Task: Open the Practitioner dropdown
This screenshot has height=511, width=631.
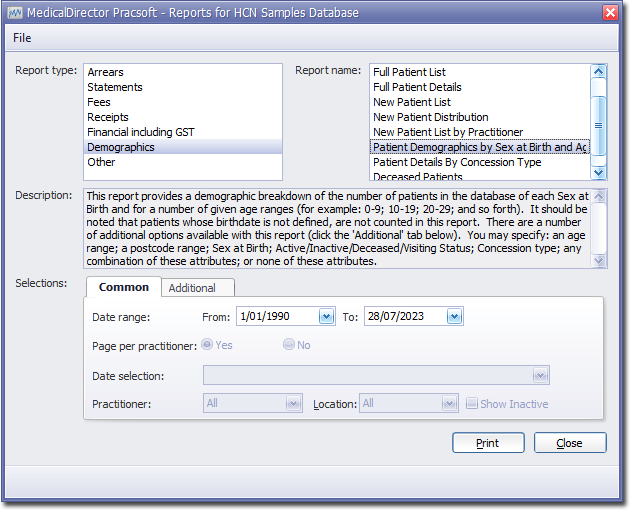Action: pos(293,403)
